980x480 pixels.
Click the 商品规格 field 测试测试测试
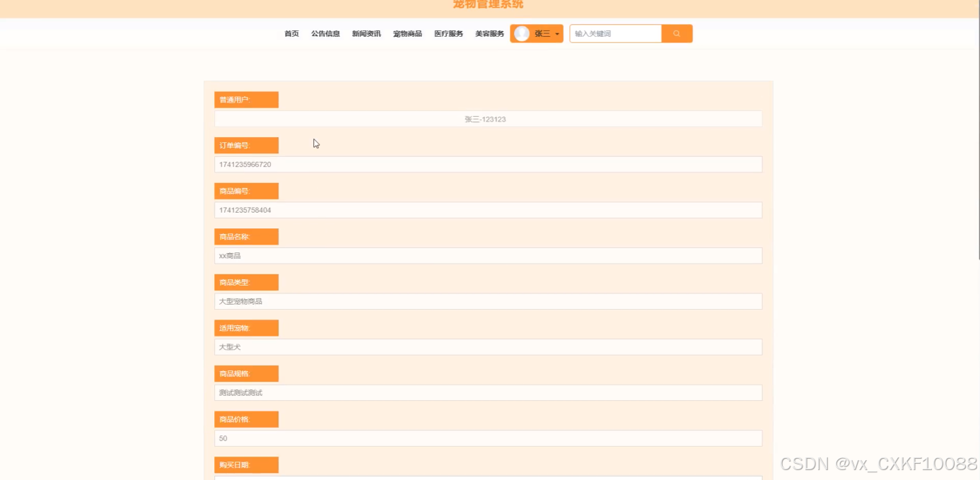488,392
